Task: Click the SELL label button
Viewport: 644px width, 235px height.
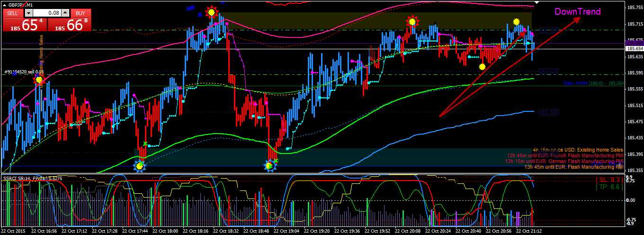Action: point(13,13)
